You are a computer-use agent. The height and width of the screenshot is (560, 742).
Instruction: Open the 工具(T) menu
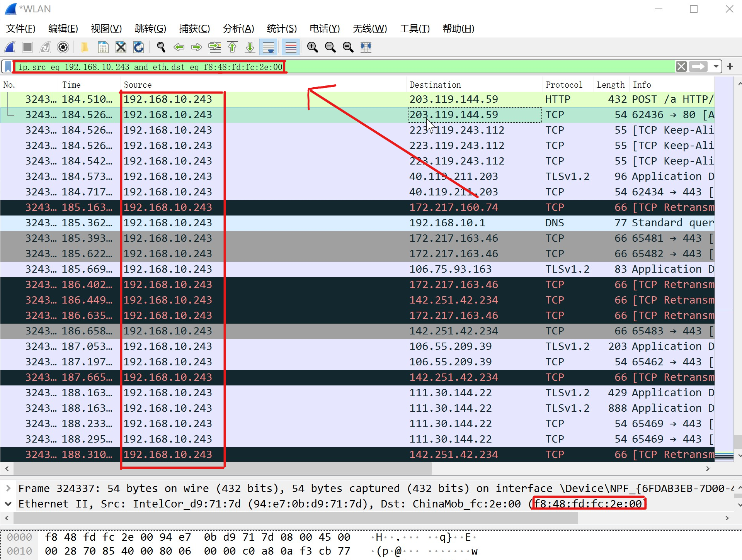click(x=415, y=29)
